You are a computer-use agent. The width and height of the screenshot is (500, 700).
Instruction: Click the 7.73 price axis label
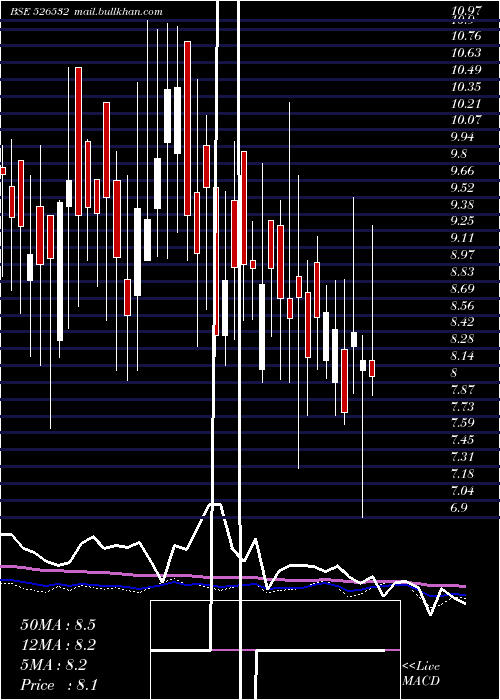(x=463, y=407)
